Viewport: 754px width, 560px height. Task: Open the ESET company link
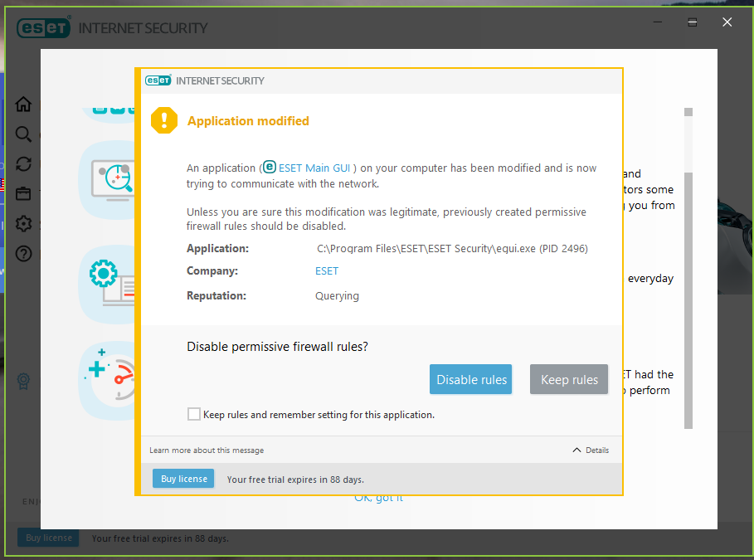[x=327, y=270]
